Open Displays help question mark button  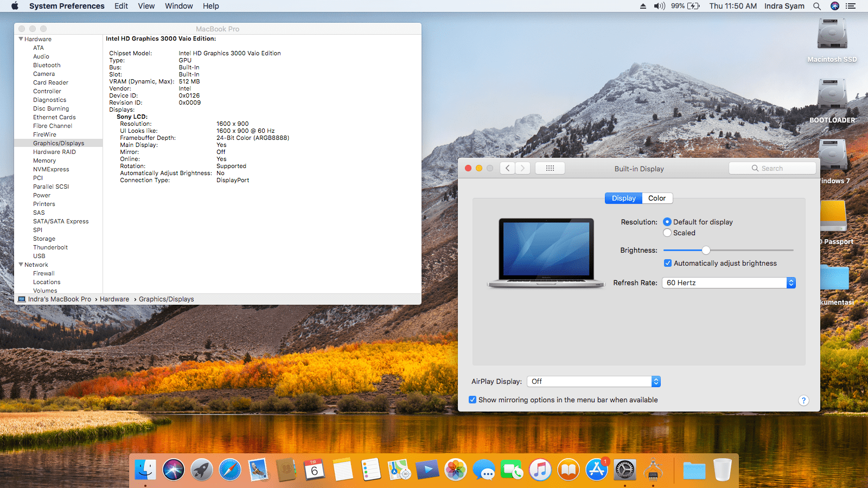point(803,400)
